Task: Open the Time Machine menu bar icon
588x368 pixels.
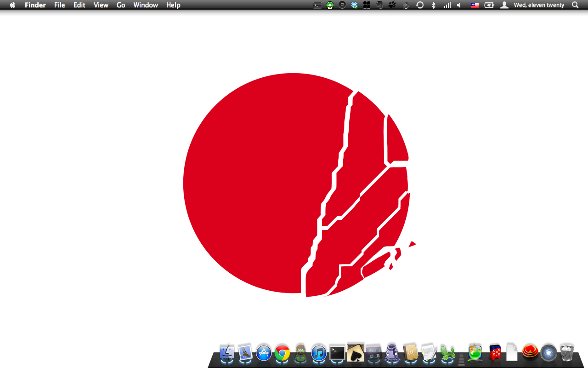Action: (x=420, y=5)
